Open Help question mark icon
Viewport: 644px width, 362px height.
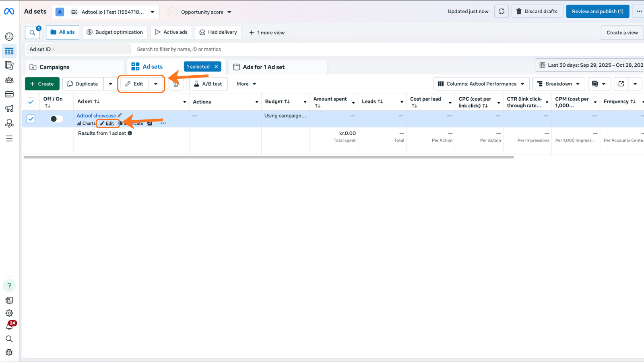pyautogui.click(x=9, y=286)
